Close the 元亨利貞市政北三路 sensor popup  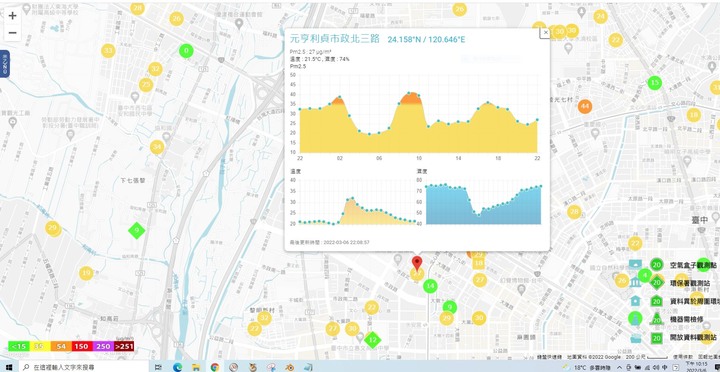pos(545,33)
